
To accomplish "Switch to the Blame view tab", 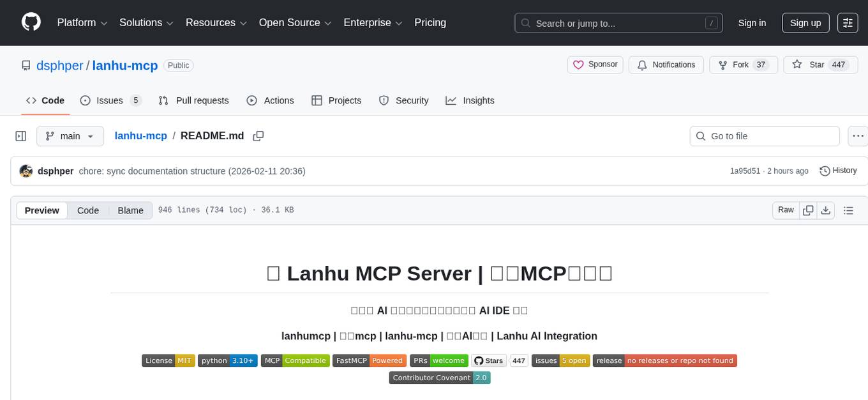I will (130, 210).
